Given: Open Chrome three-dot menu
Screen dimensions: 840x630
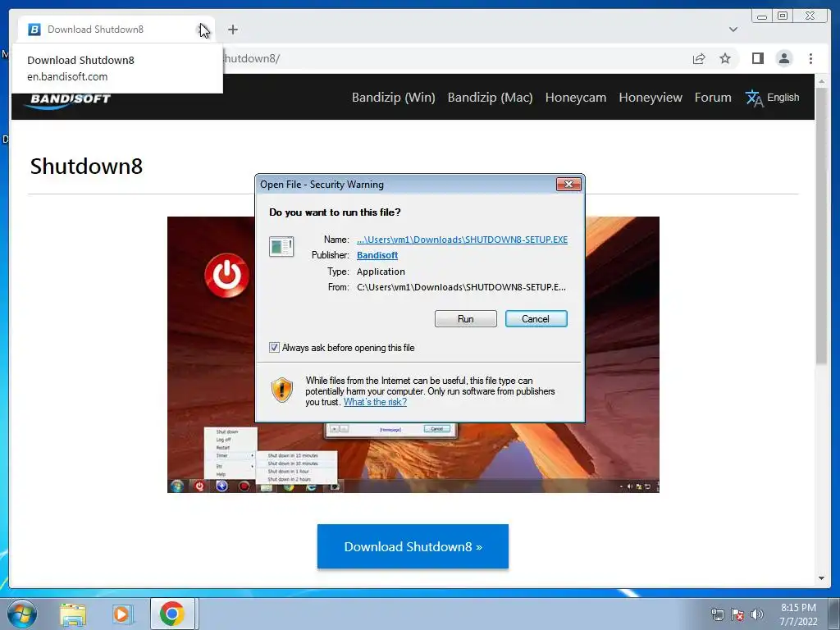Looking at the screenshot, I should click(x=810, y=58).
